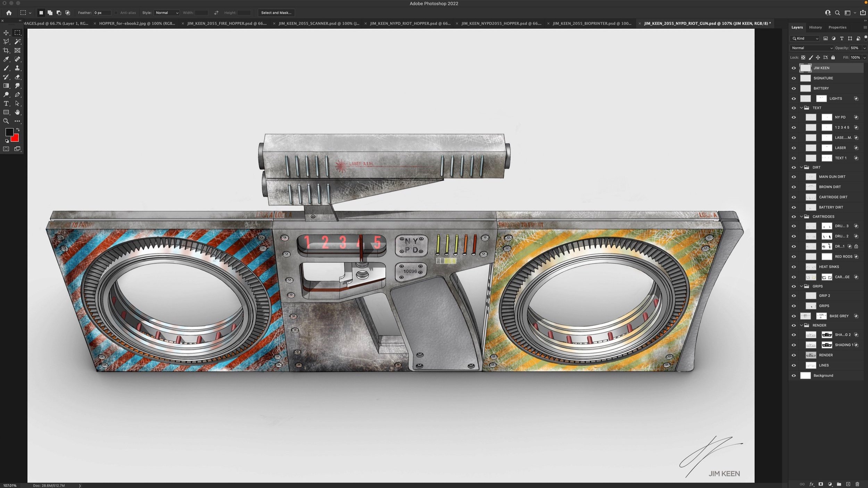Click Add to selection mode icon

pos(50,13)
